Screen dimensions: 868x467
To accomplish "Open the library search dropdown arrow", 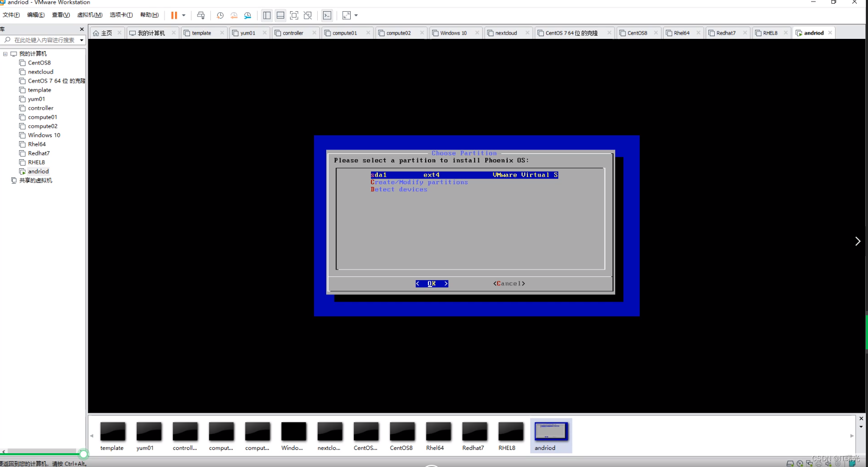I will tap(81, 40).
